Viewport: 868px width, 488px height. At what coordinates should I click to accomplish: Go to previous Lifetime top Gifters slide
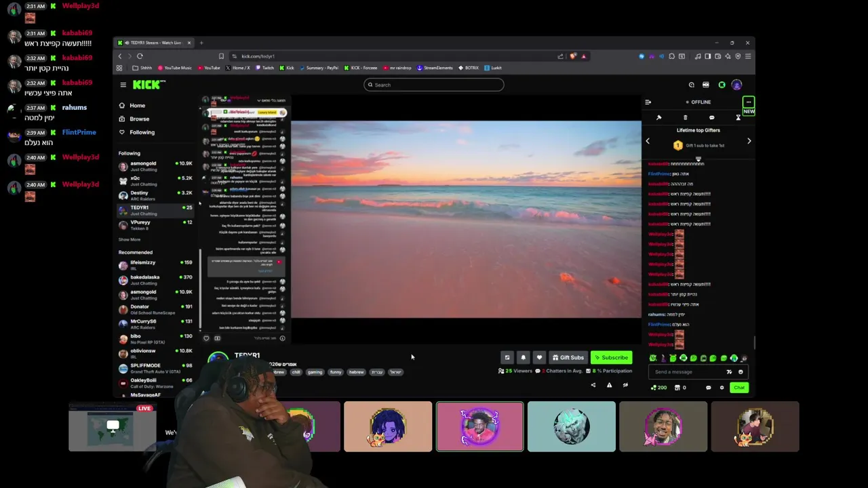click(648, 141)
